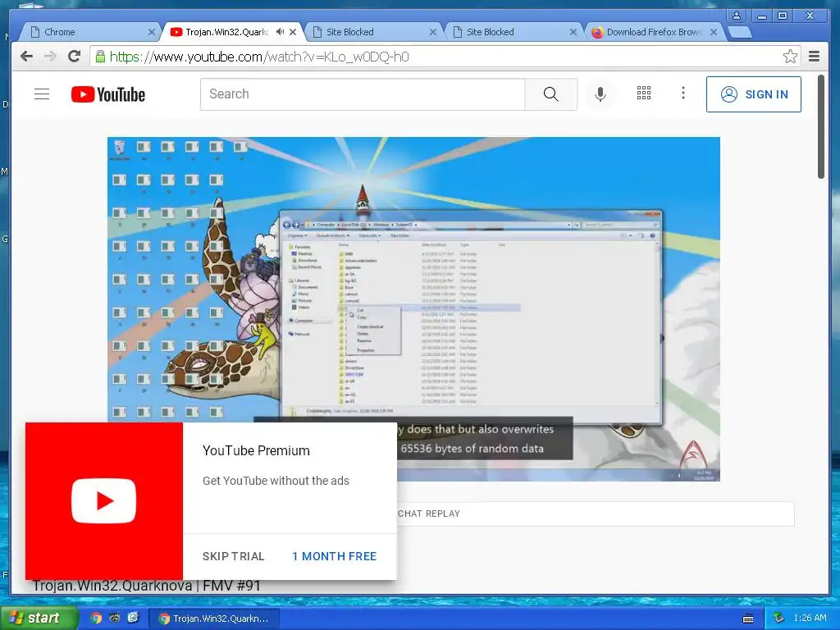Launch Chrome from the quick launch icon
This screenshot has width=840, height=630.
click(x=96, y=619)
